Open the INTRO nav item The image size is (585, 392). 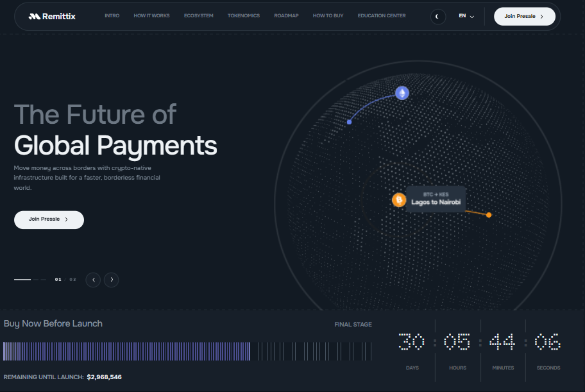click(x=112, y=15)
